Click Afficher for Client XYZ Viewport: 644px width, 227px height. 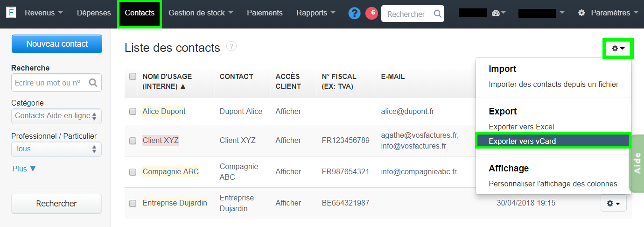pos(288,140)
